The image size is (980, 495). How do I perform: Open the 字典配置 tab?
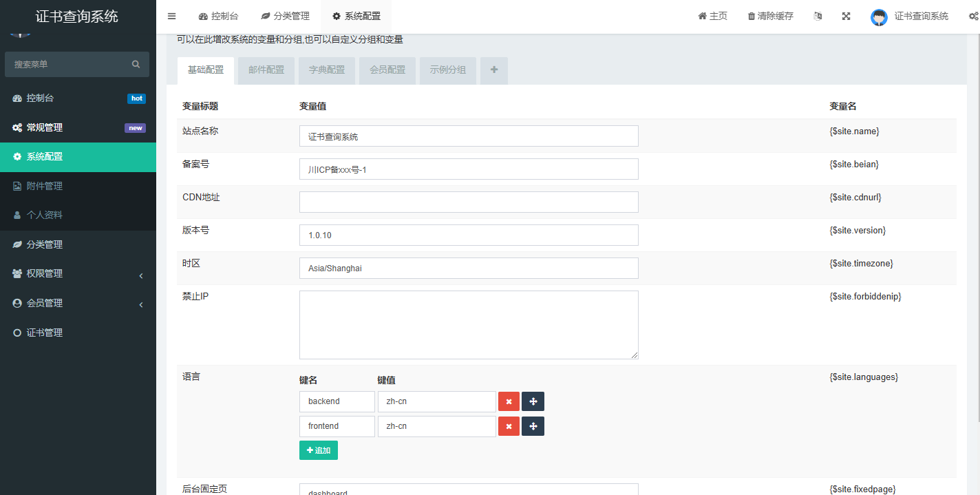pyautogui.click(x=326, y=70)
